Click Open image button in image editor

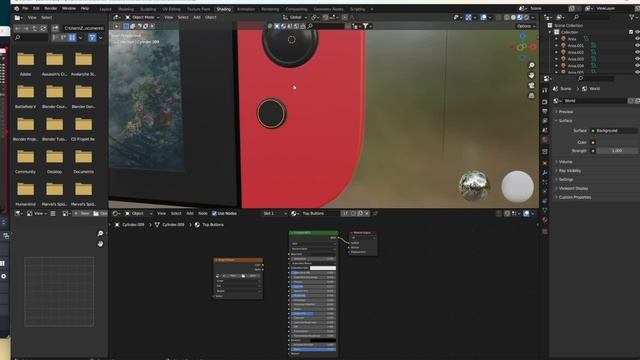click(x=100, y=213)
